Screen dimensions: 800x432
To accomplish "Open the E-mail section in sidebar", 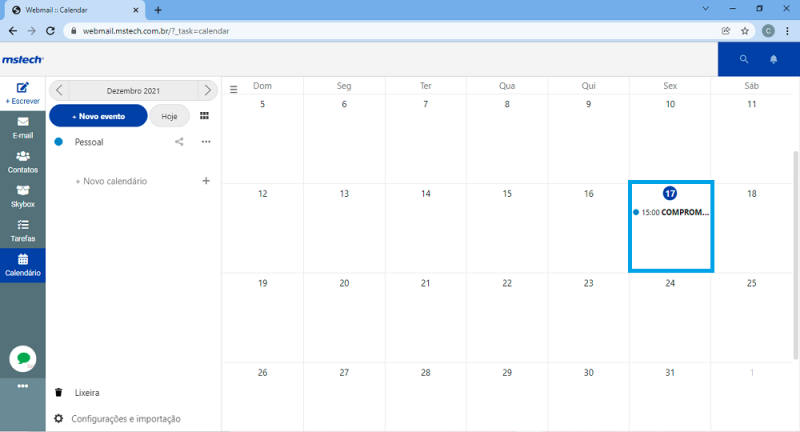I will click(x=22, y=127).
